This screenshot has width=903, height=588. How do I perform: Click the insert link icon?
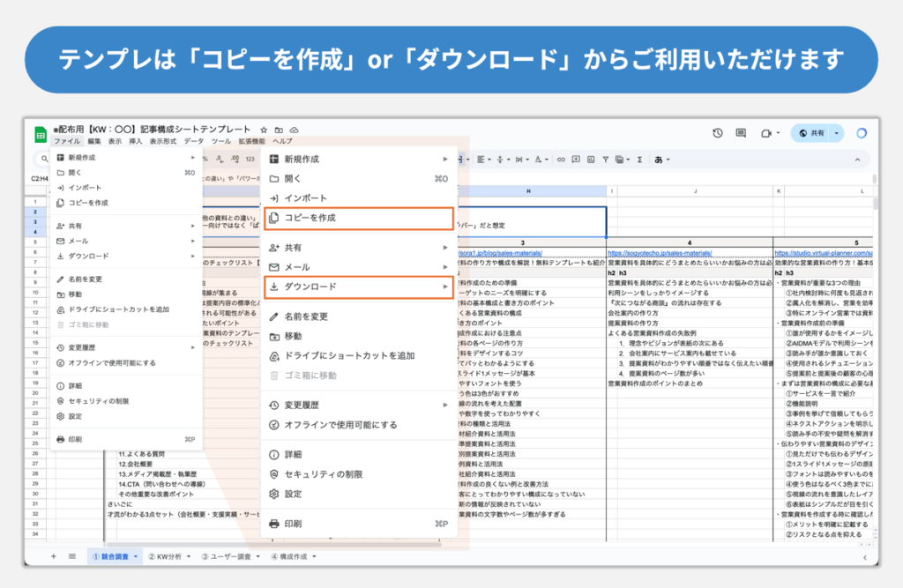point(561,160)
